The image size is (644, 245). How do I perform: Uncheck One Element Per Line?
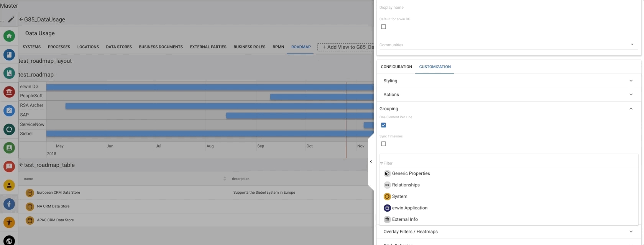click(x=383, y=125)
